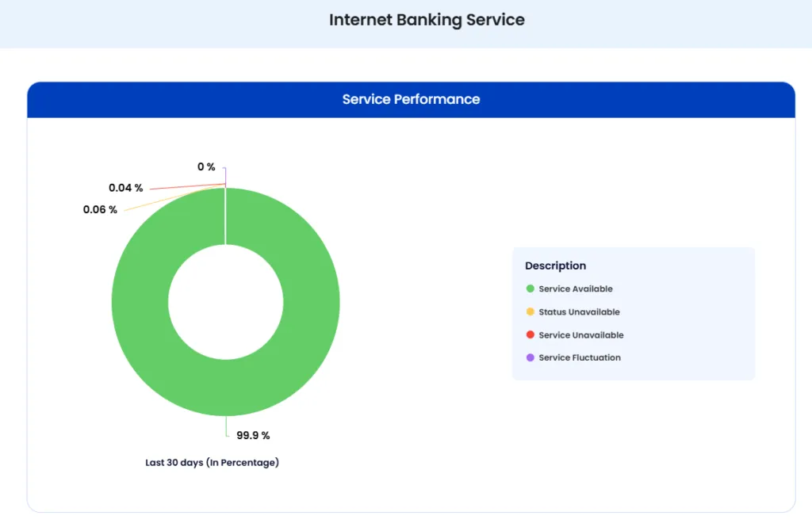The height and width of the screenshot is (531, 812).
Task: Select the red Service Unavailable legend dot
Action: coord(530,334)
